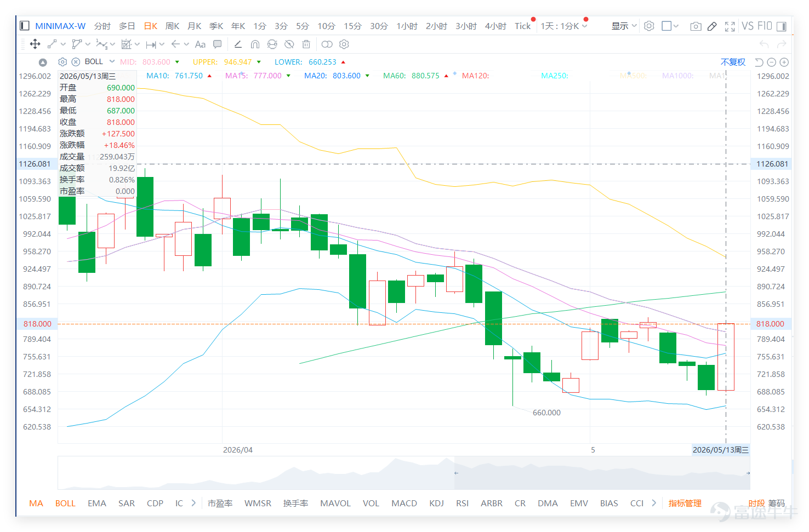
Task: Switch to 多日 multi-day view
Action: click(127, 26)
